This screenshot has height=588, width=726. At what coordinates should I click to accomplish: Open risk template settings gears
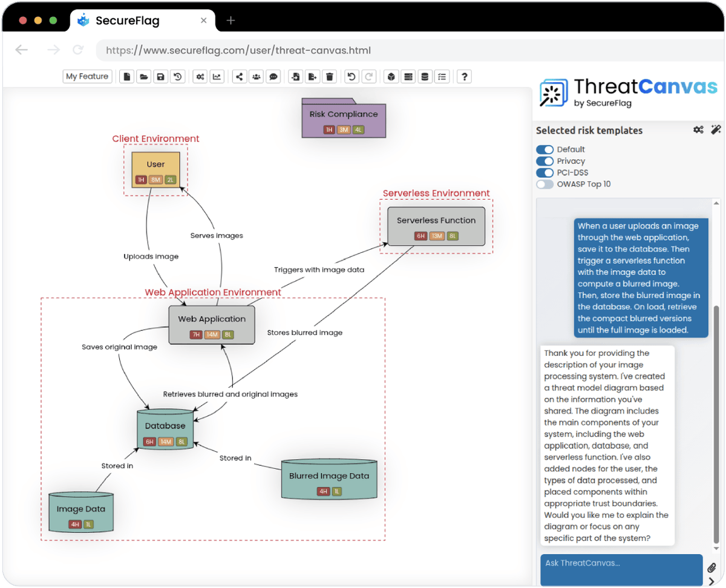[x=698, y=130]
